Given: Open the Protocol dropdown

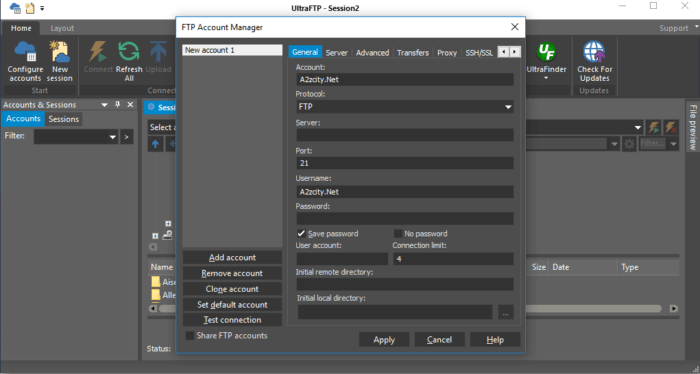Looking at the screenshot, I should [508, 107].
